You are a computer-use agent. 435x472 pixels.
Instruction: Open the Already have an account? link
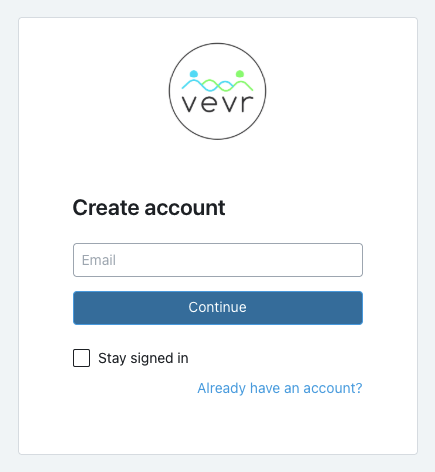(280, 388)
